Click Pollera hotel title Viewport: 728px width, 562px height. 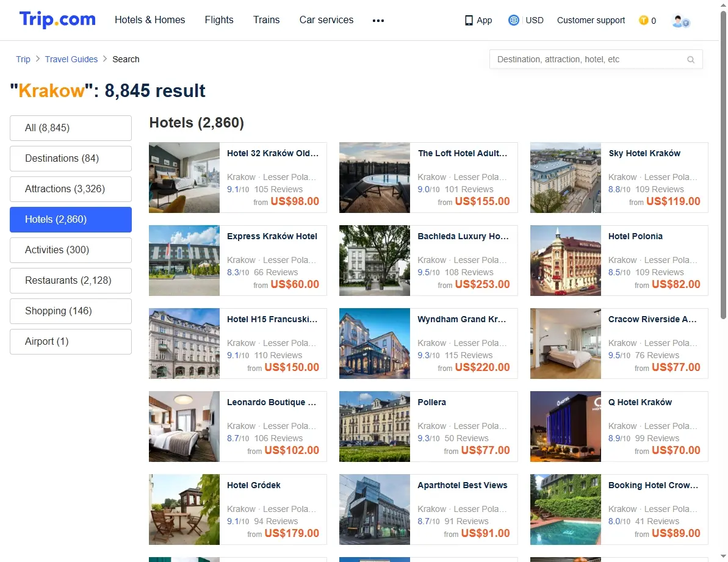click(x=432, y=403)
